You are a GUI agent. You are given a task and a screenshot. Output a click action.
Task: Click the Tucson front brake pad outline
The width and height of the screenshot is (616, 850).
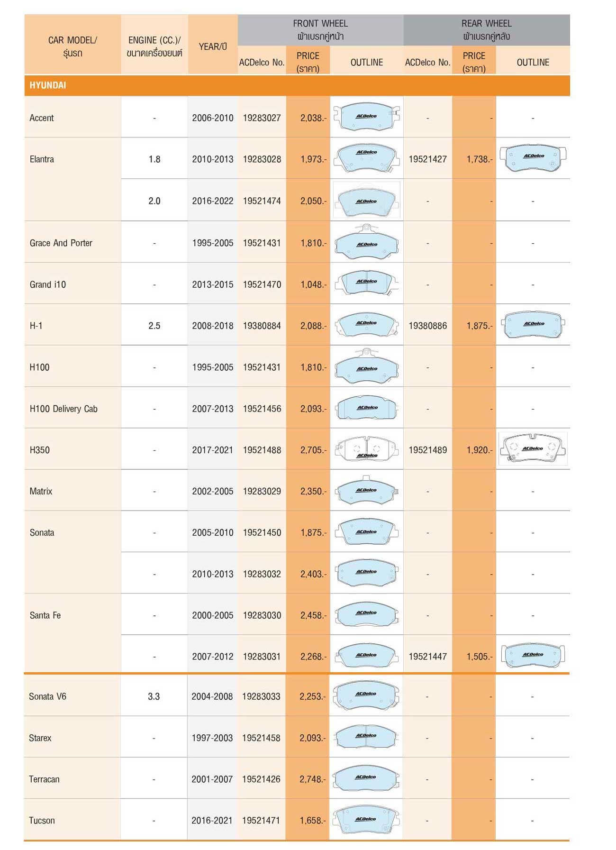click(366, 820)
